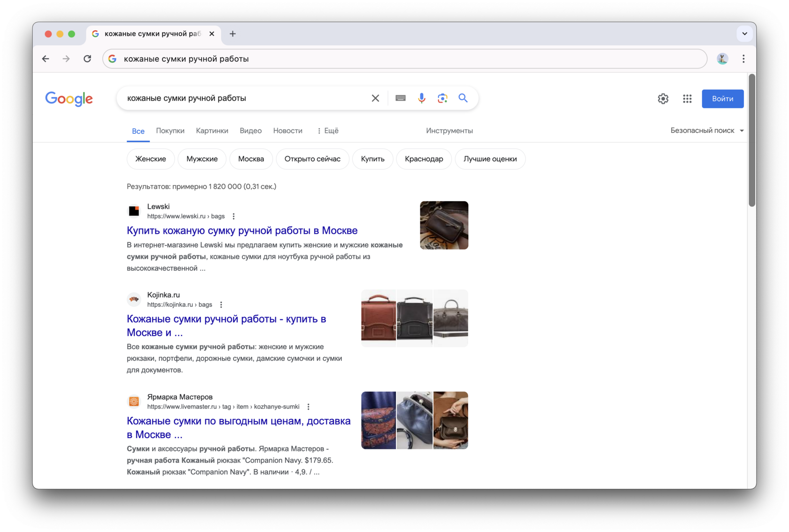The height and width of the screenshot is (532, 789).
Task: Click the livemaster.ru breadcrumb URL
Action: pyautogui.click(x=223, y=407)
